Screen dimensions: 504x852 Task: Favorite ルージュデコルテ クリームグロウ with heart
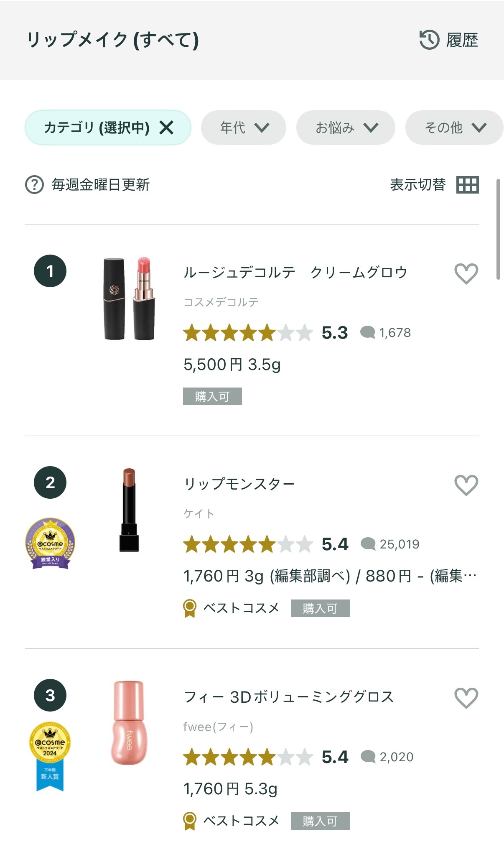(466, 274)
